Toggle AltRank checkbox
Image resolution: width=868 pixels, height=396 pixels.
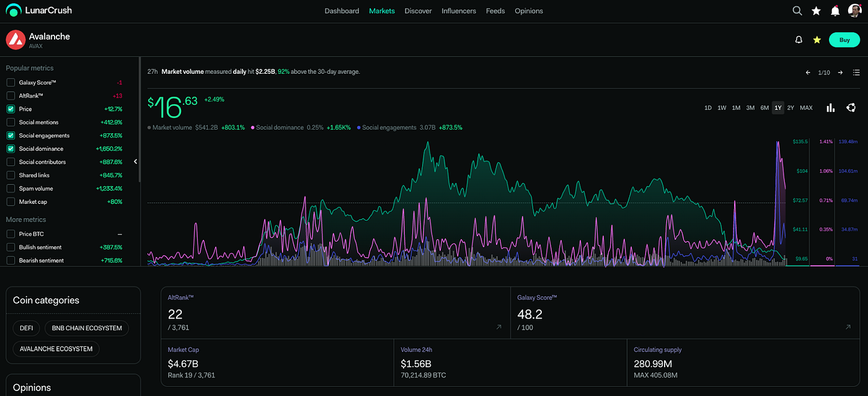(x=11, y=95)
